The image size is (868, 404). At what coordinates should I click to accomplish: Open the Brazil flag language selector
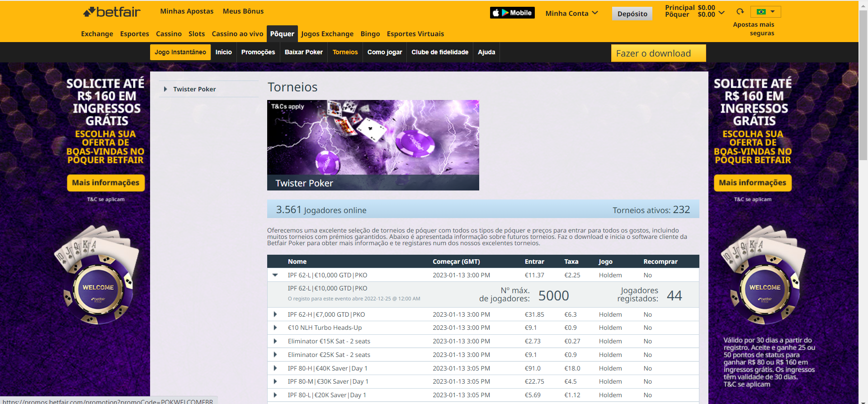(765, 12)
